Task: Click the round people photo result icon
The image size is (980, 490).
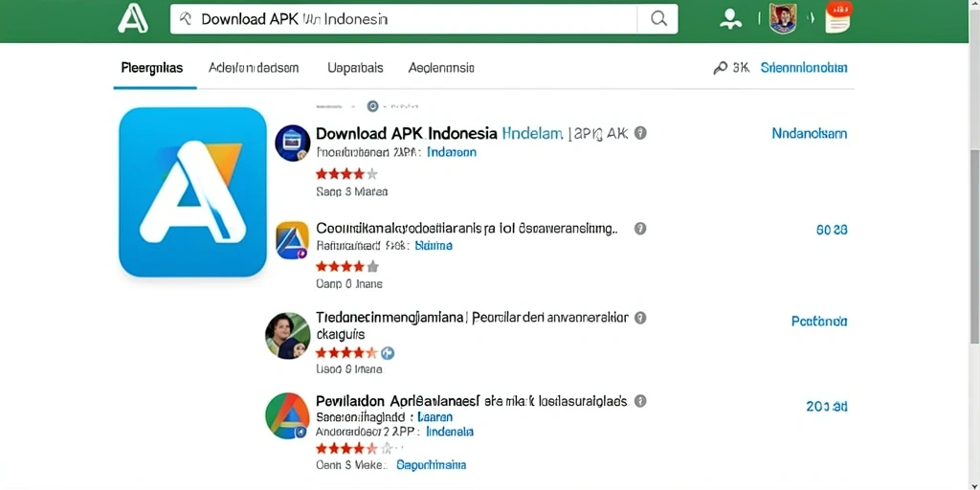Action: pyautogui.click(x=288, y=336)
